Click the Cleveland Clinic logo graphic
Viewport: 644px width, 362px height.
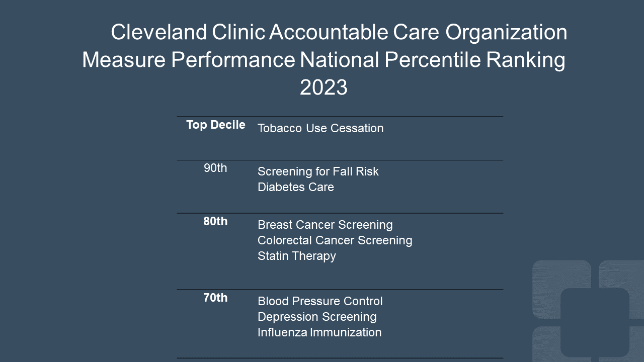click(x=588, y=311)
